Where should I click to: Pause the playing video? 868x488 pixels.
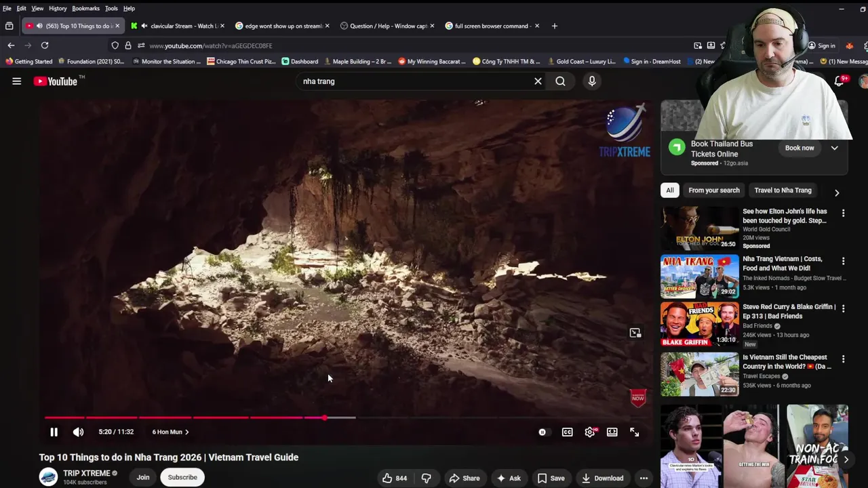tap(54, 432)
